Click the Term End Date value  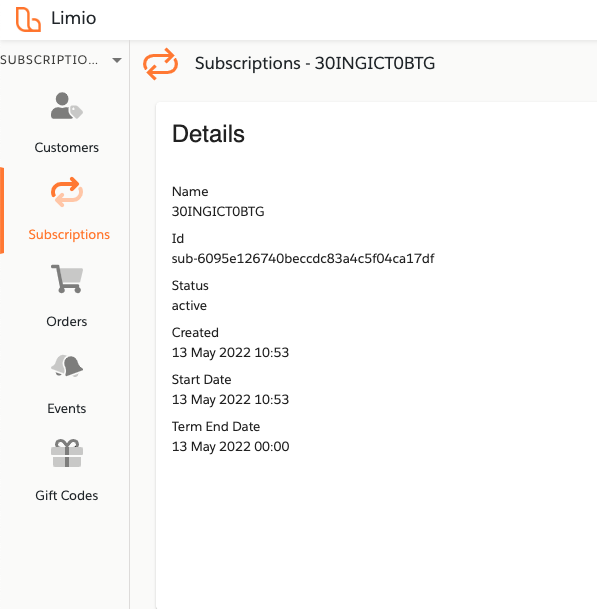[x=230, y=447]
